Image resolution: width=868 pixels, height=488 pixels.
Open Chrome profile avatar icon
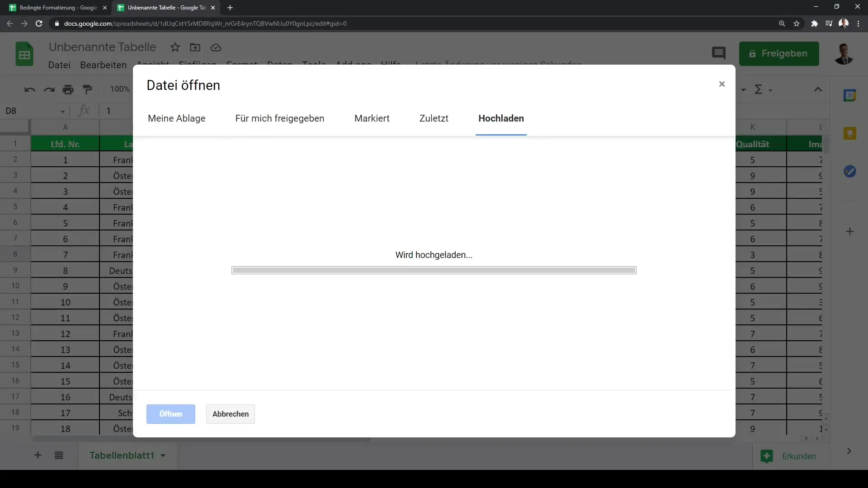pyautogui.click(x=843, y=23)
